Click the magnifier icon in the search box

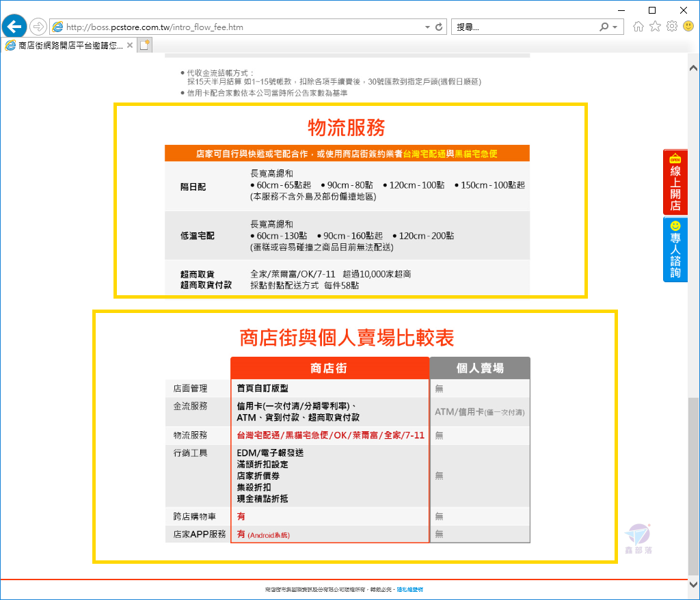pyautogui.click(x=604, y=27)
